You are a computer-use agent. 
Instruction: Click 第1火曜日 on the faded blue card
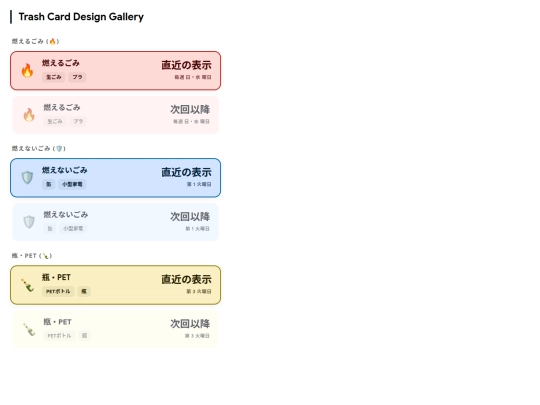198,228
